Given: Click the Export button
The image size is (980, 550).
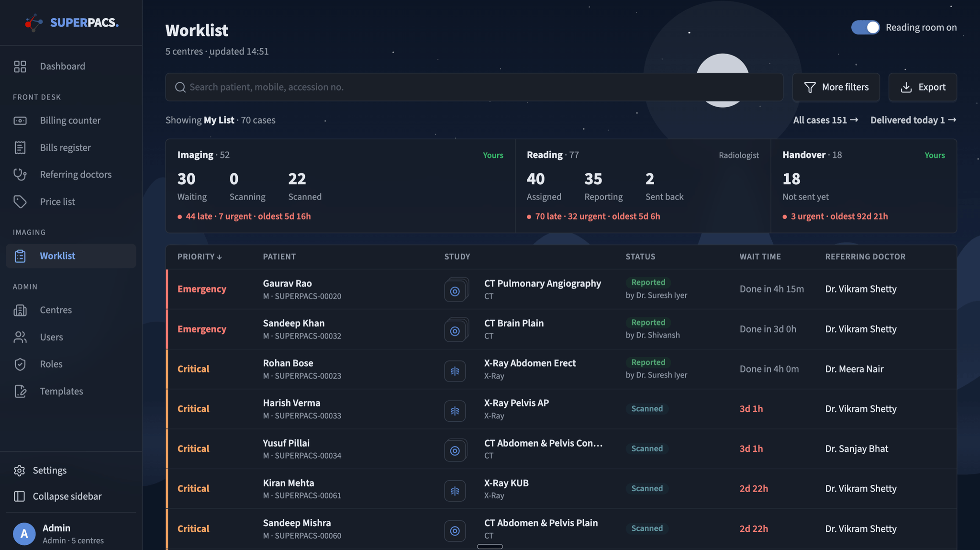Looking at the screenshot, I should [x=923, y=87].
